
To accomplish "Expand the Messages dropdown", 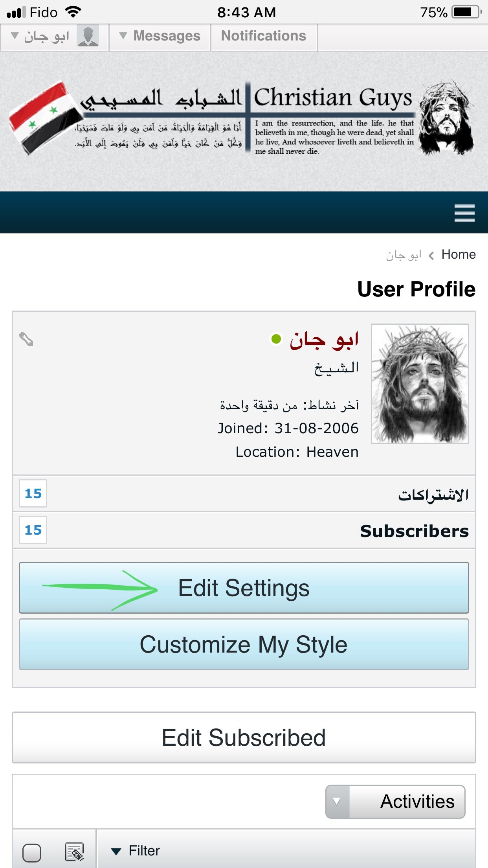I will tap(160, 36).
